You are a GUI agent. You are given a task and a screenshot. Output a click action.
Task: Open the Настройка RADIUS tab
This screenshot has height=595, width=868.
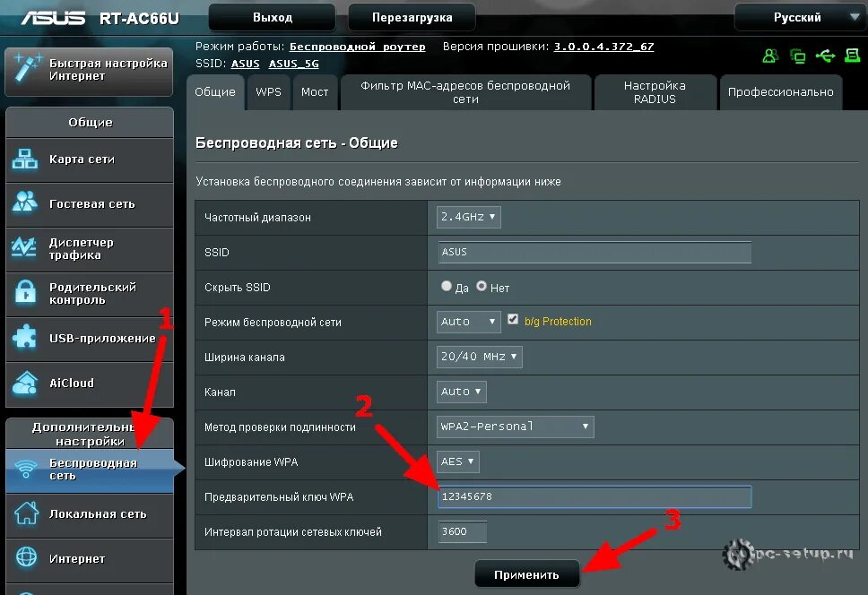pos(655,92)
